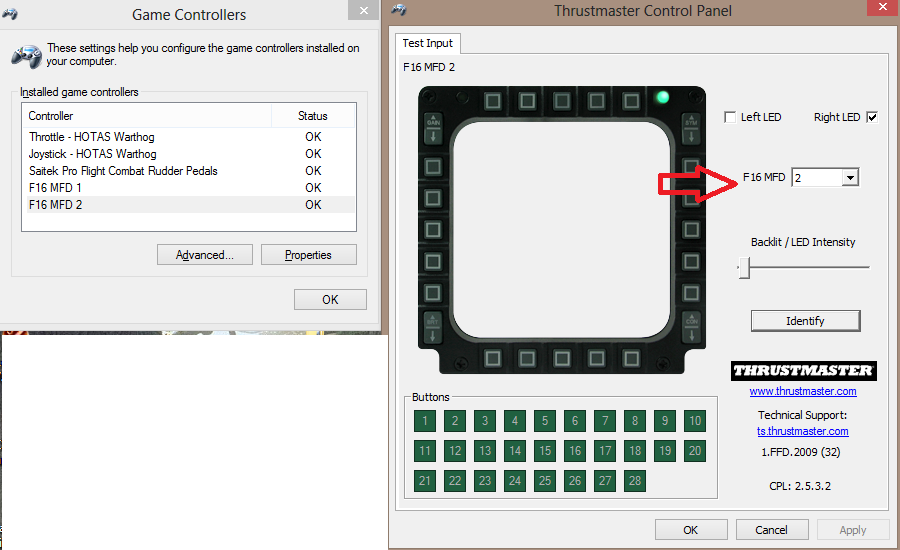The image size is (900, 550).
Task: Click button indicator 14
Action: [515, 451]
